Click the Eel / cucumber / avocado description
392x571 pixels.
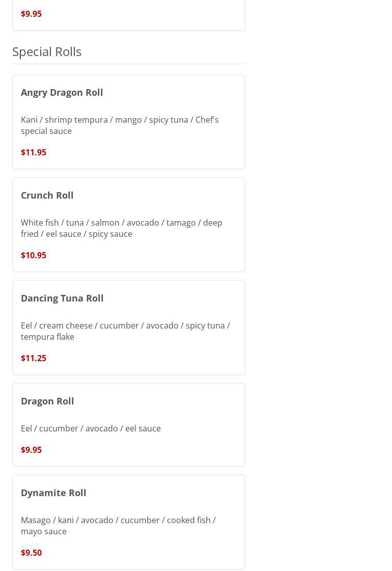point(91,428)
